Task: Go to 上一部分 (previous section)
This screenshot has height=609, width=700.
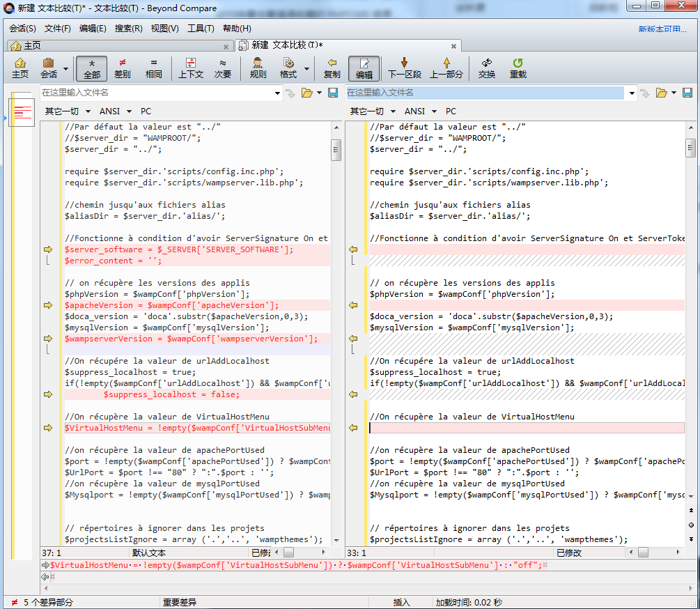Action: (446, 68)
